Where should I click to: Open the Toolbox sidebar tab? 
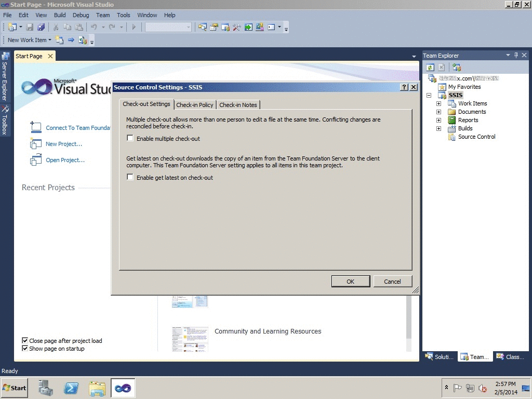[x=5, y=120]
